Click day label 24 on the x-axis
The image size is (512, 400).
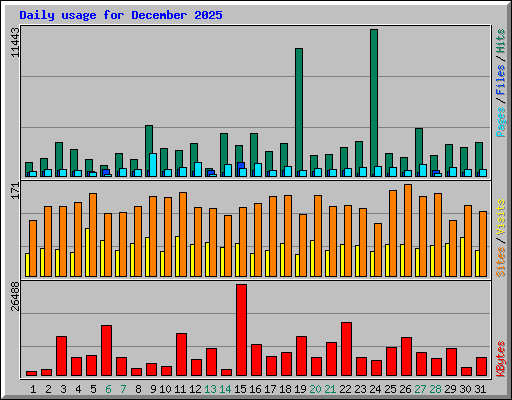point(375,389)
